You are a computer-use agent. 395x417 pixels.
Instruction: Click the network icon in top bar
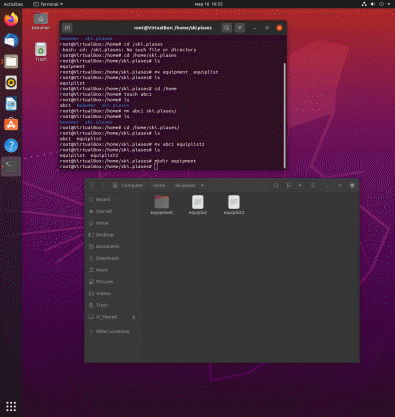tap(364, 4)
